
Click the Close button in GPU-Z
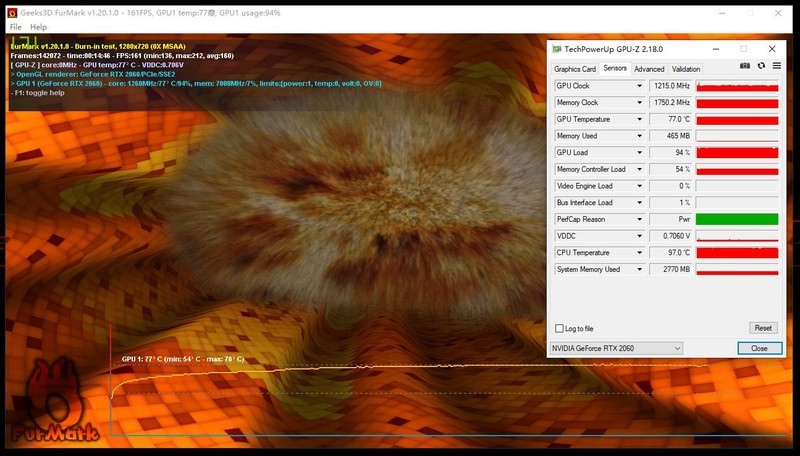pyautogui.click(x=759, y=348)
